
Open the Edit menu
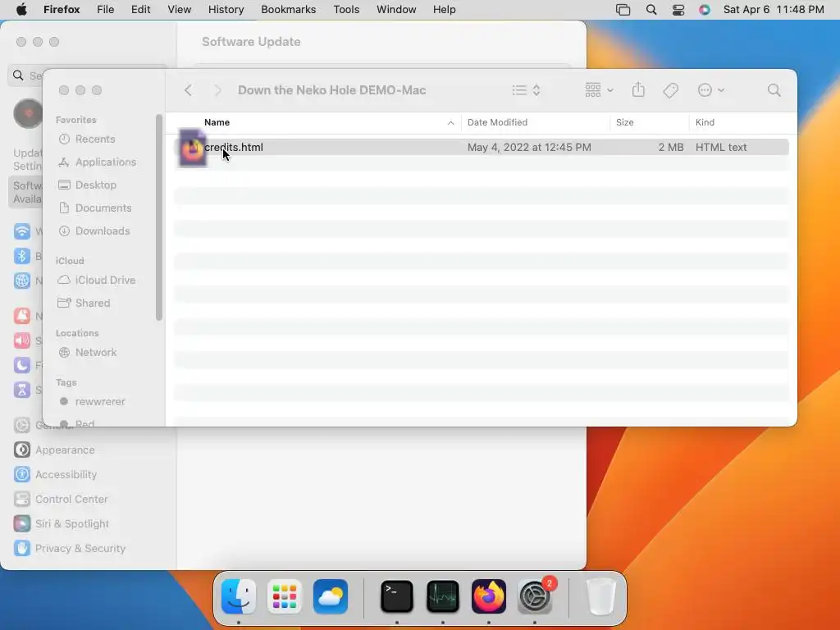click(141, 10)
